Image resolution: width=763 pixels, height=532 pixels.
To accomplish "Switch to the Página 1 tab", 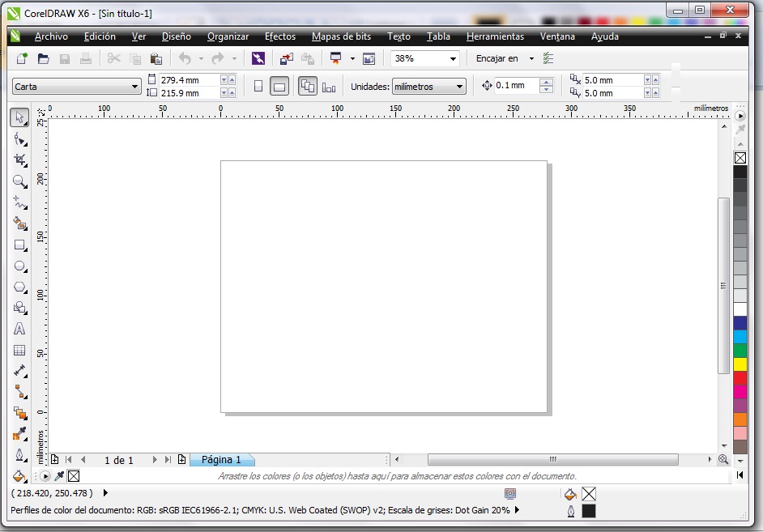I will click(222, 460).
